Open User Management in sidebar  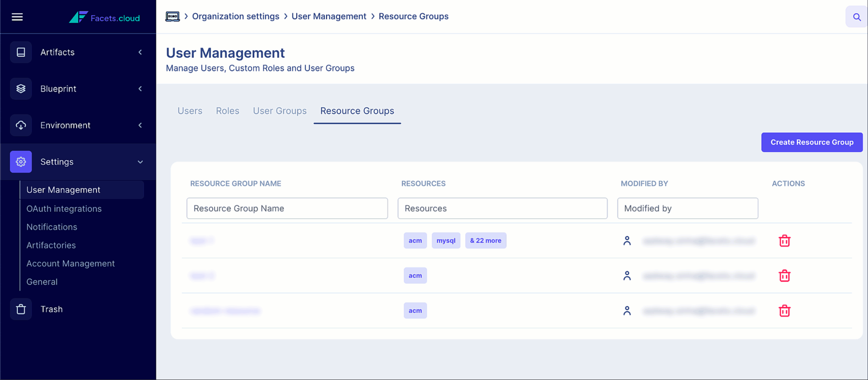82,190
